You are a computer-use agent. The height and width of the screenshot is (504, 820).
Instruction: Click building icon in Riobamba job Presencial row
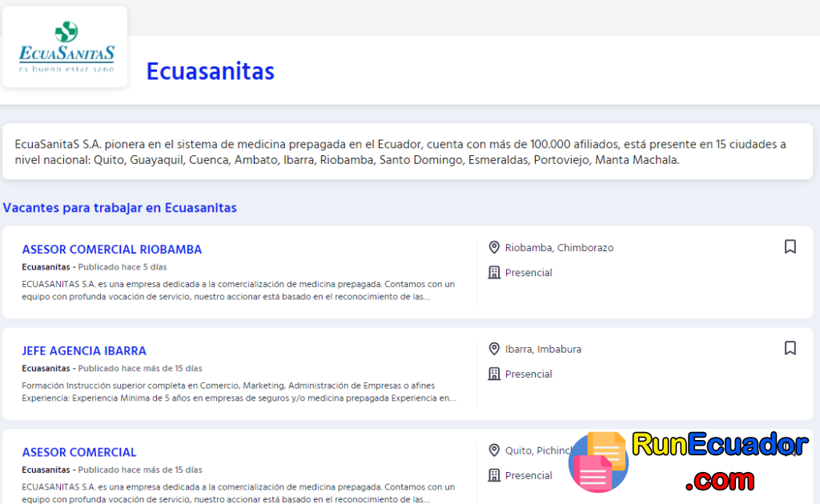coord(493,273)
